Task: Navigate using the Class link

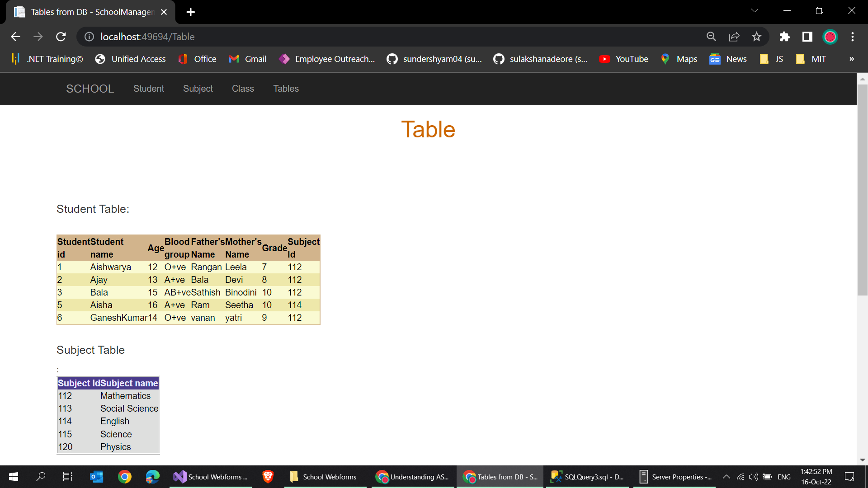Action: click(x=243, y=89)
